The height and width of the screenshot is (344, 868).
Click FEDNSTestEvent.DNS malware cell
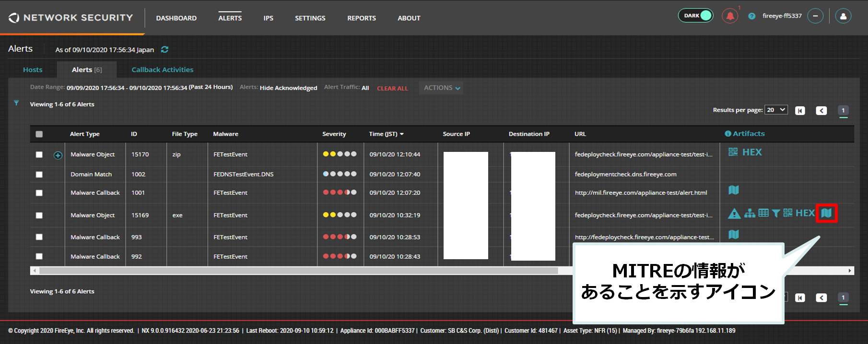pos(244,174)
